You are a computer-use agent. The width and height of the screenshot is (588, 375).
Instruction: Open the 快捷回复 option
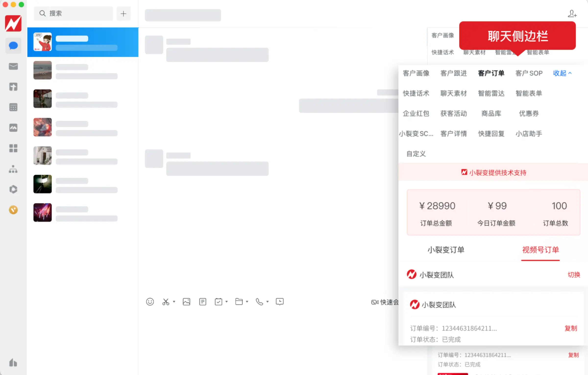coord(491,134)
